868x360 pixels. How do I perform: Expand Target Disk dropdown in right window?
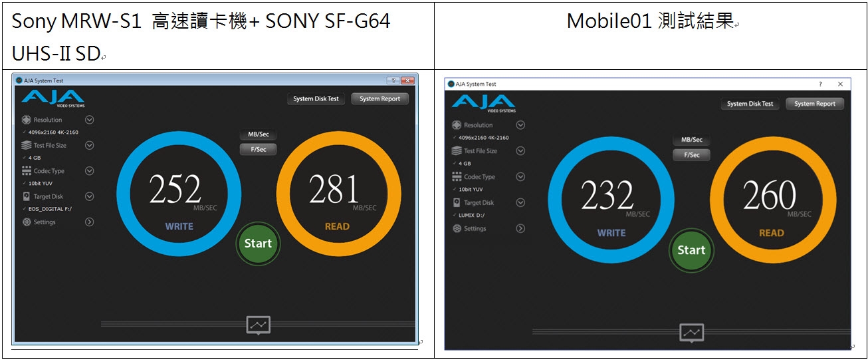[x=520, y=202]
